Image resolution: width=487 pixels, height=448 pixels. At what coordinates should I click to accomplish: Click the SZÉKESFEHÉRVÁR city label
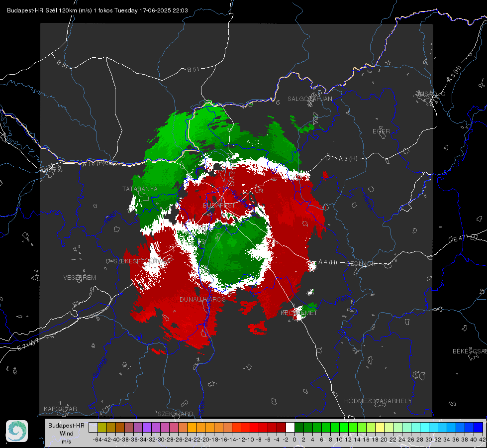click(x=142, y=261)
